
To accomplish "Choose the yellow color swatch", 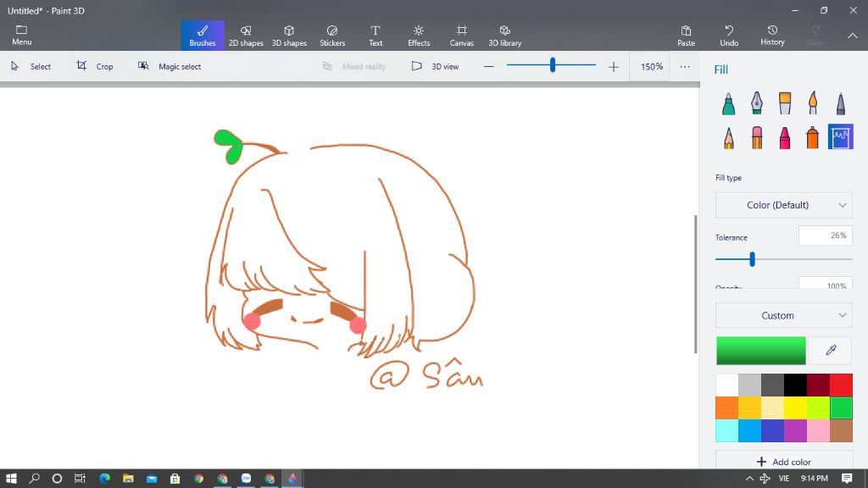I will pyautogui.click(x=795, y=408).
